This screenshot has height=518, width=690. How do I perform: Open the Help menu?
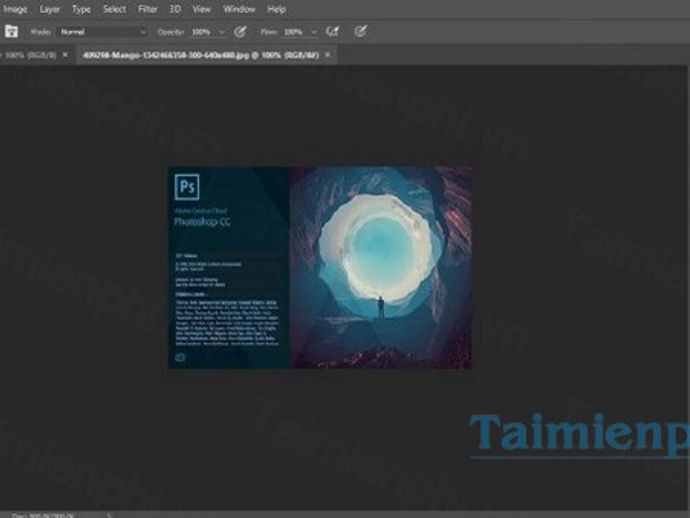(276, 9)
